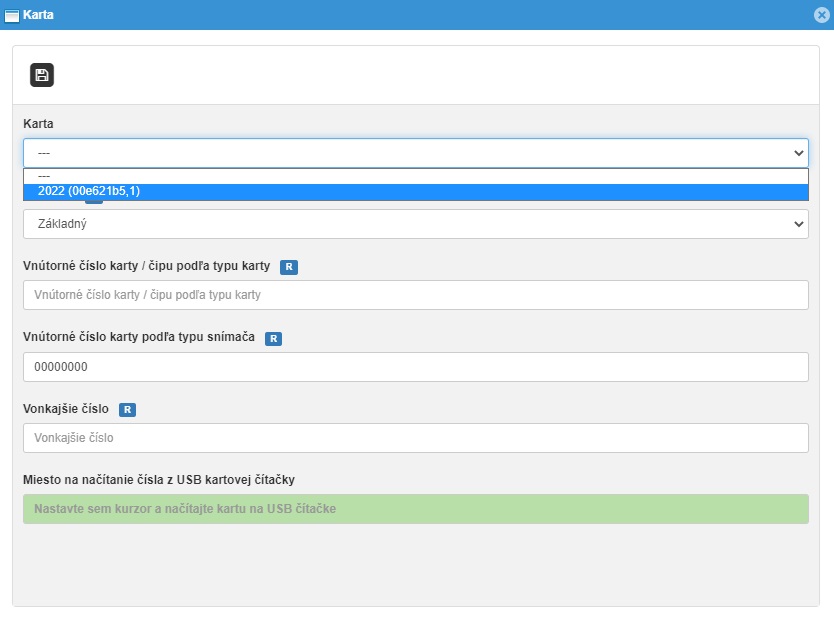Click into the Vonkajšie číslo text field
The width and height of the screenshot is (834, 620).
click(x=415, y=438)
